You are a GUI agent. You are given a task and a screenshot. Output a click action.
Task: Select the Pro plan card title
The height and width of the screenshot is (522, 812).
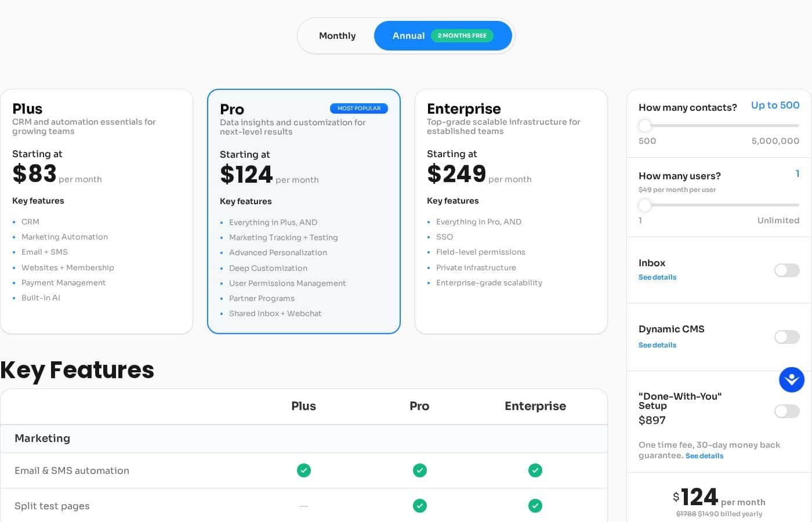pyautogui.click(x=232, y=110)
